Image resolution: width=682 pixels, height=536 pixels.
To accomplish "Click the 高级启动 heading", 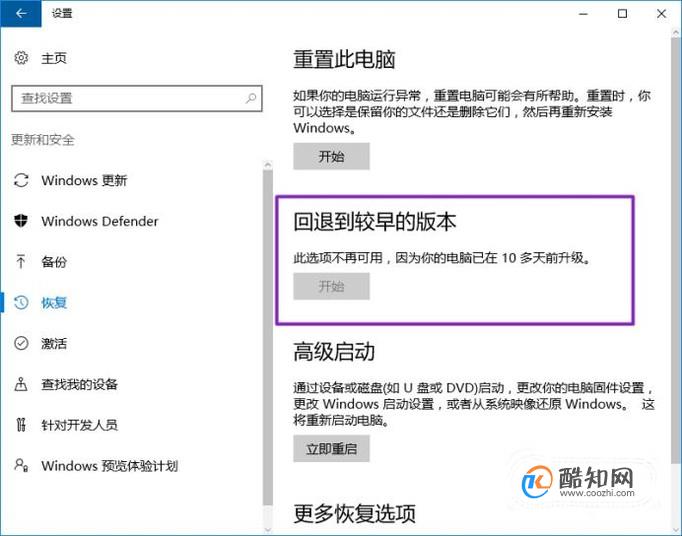I will point(334,352).
